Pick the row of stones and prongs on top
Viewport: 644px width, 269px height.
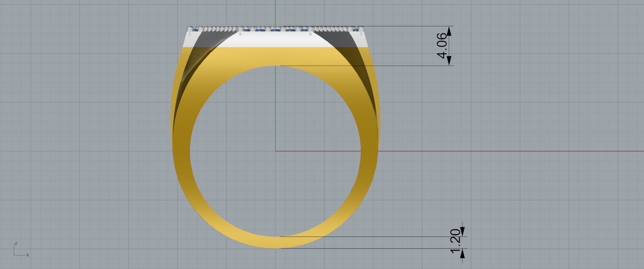tap(276, 29)
